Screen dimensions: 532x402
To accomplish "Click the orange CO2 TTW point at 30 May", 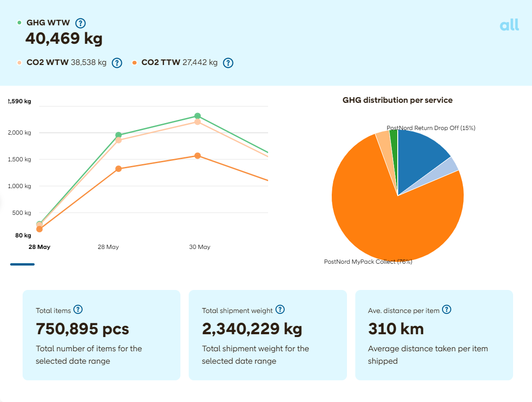I will (x=197, y=156).
